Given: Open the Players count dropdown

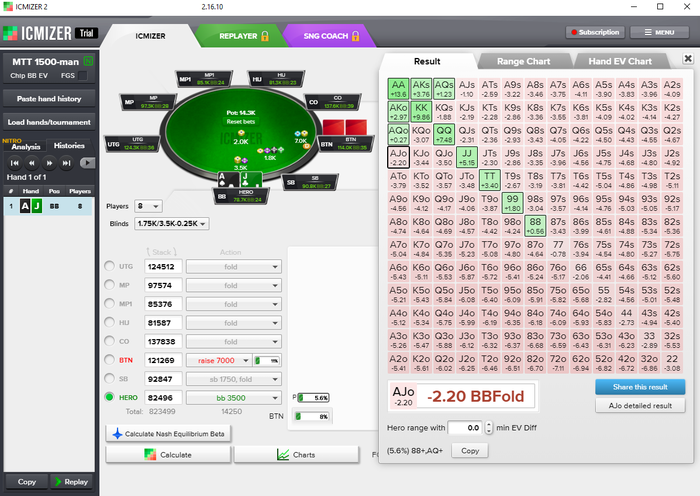Looking at the screenshot, I should tap(148, 206).
